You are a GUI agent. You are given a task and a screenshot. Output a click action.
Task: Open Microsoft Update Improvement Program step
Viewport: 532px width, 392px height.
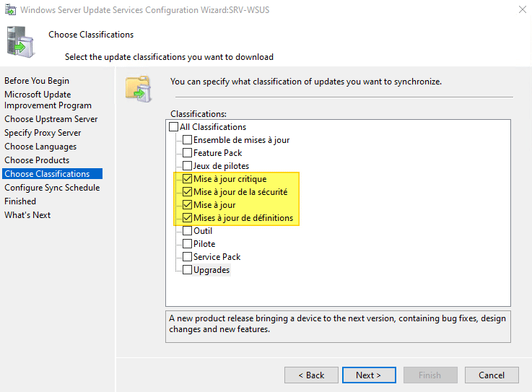tap(48, 100)
